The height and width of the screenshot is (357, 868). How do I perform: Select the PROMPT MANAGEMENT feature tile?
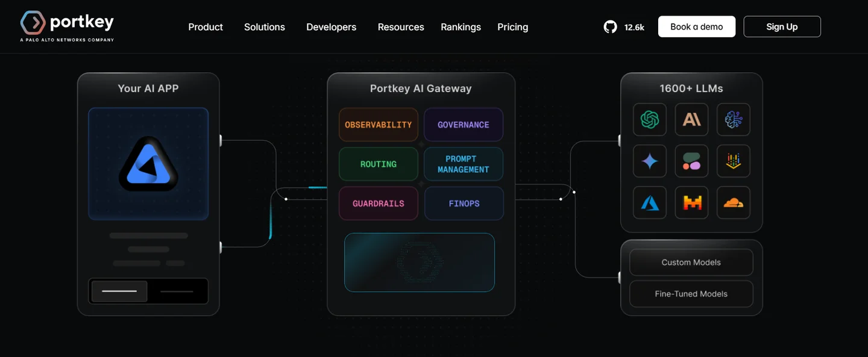(x=464, y=164)
